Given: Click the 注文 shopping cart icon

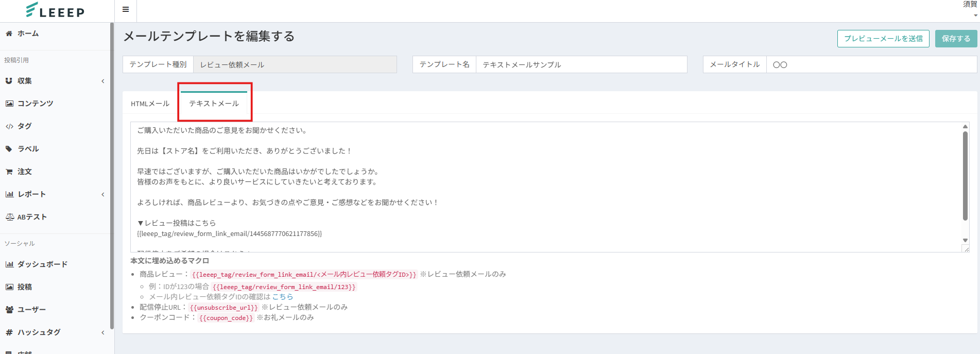Looking at the screenshot, I should [x=9, y=172].
